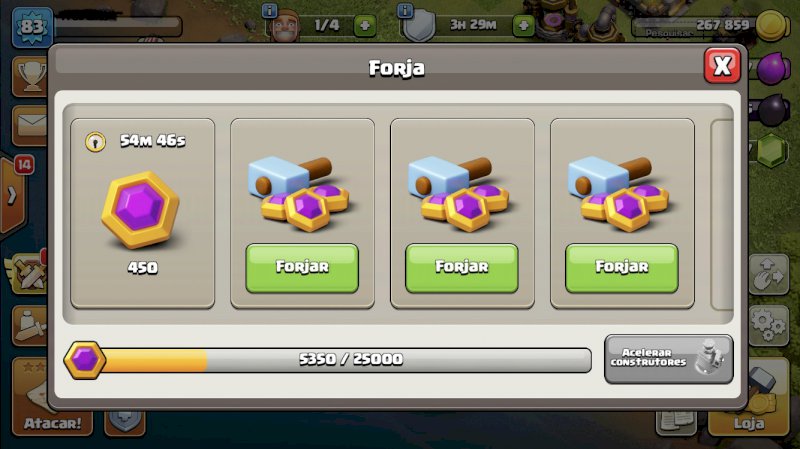The image size is (800, 449).
Task: Click the capital gold progress bar
Action: pos(347,360)
